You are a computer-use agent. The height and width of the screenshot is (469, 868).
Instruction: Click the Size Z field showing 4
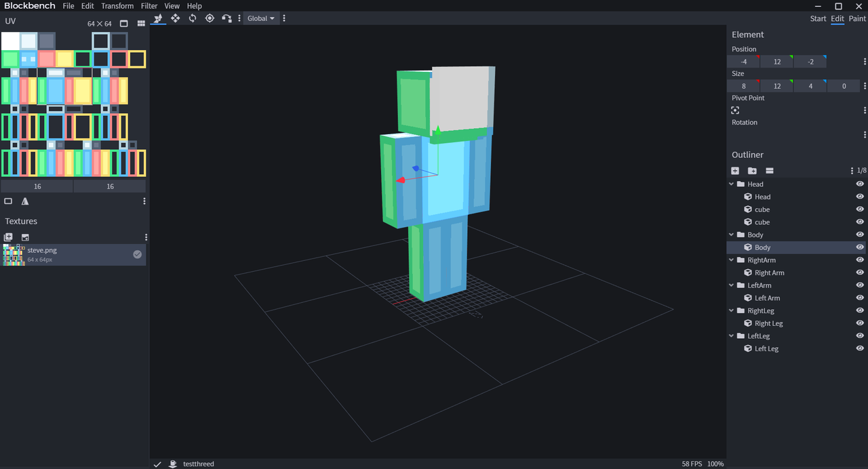click(810, 86)
